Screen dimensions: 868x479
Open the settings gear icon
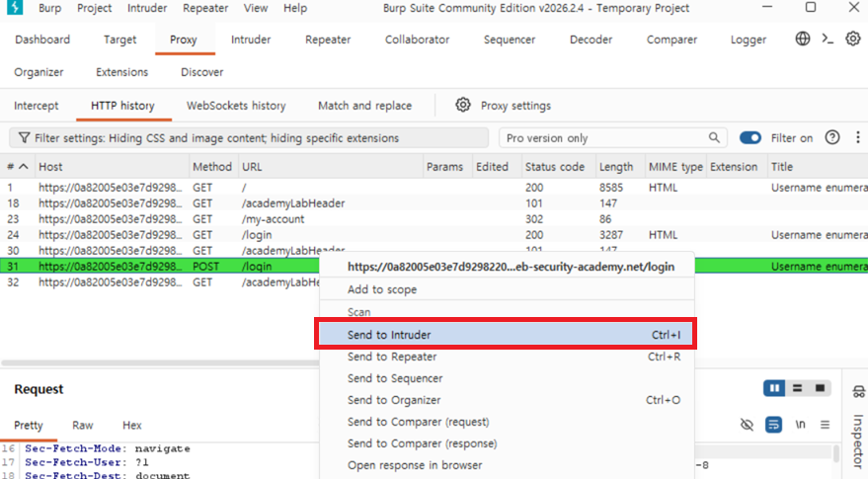tap(852, 39)
